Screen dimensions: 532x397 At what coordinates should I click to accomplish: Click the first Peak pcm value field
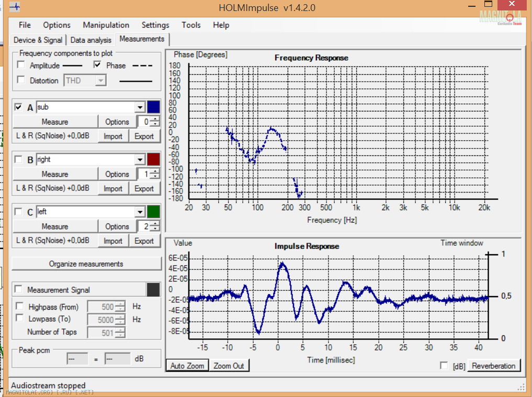coord(77,359)
